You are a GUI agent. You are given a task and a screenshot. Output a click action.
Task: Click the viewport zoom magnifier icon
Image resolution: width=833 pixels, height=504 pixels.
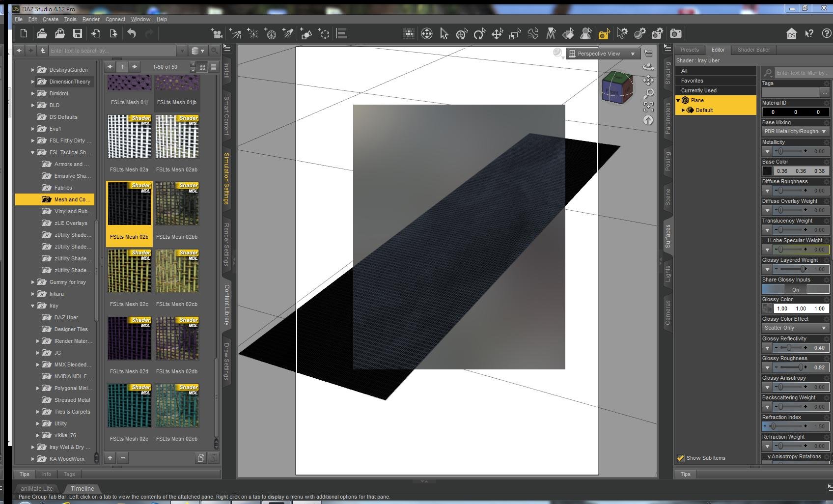[648, 93]
